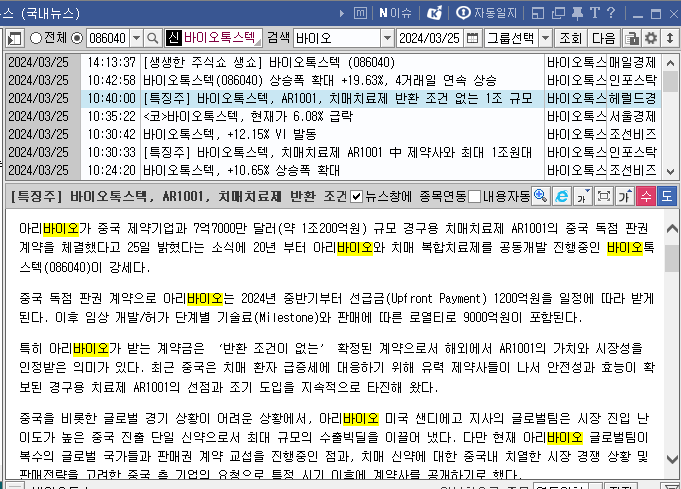Open font size 'T' setting in title bar

pos(595,13)
